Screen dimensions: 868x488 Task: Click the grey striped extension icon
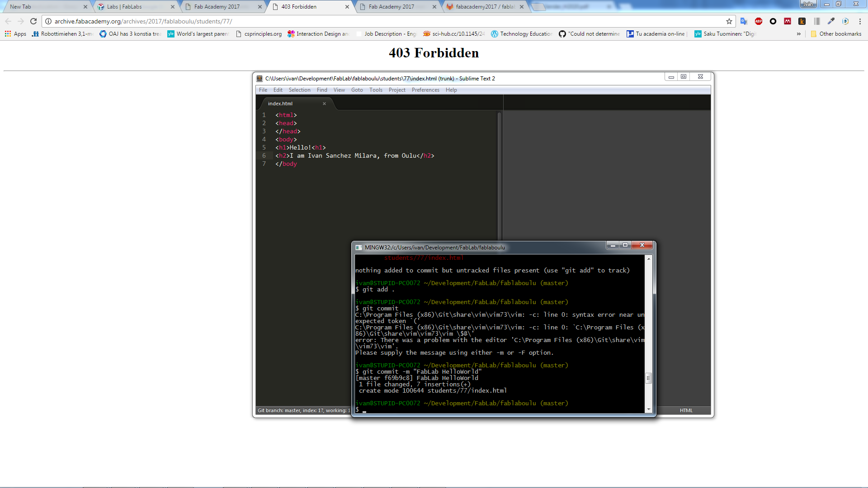[x=816, y=21]
